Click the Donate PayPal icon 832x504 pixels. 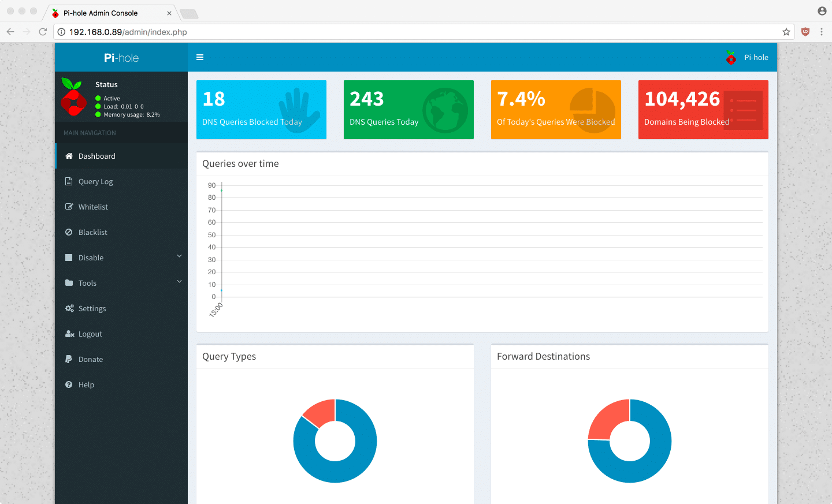click(x=69, y=359)
